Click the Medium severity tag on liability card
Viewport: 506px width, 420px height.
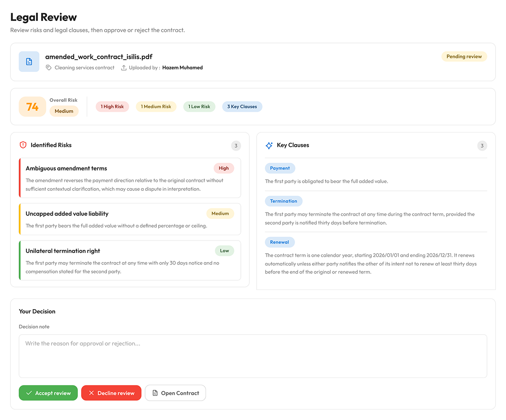click(220, 213)
